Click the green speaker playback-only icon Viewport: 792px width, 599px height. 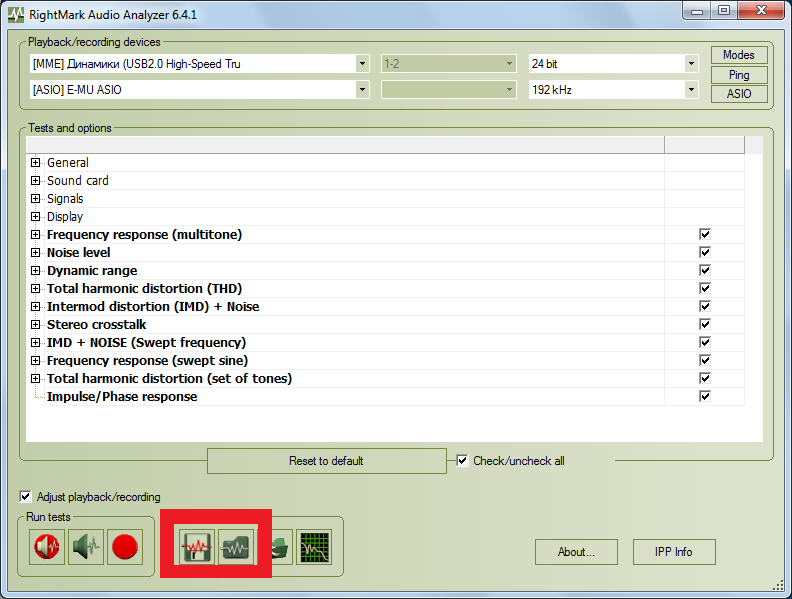click(x=86, y=546)
